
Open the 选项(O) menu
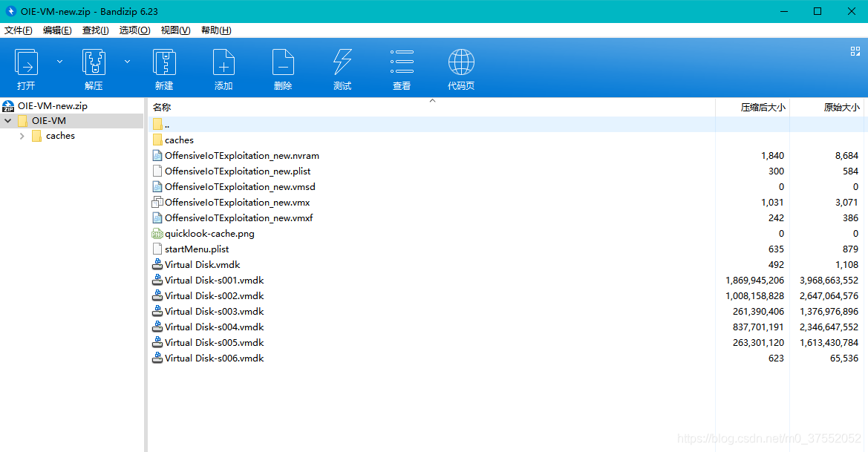[x=134, y=30]
